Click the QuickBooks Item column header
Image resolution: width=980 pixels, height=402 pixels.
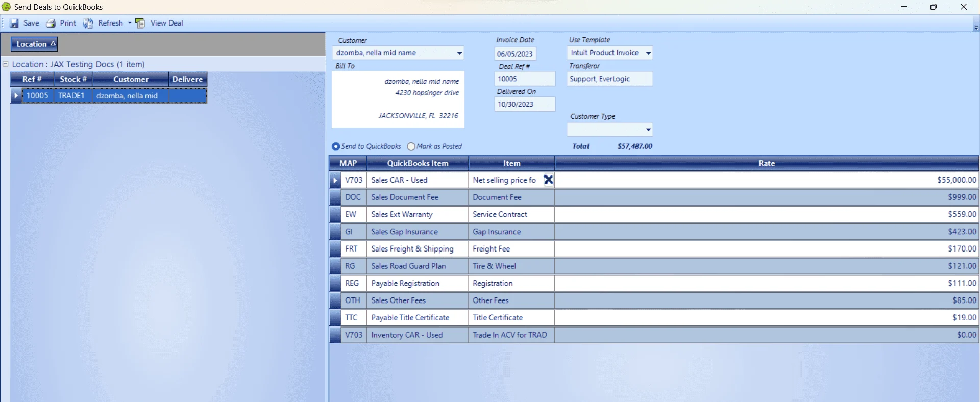pos(418,163)
